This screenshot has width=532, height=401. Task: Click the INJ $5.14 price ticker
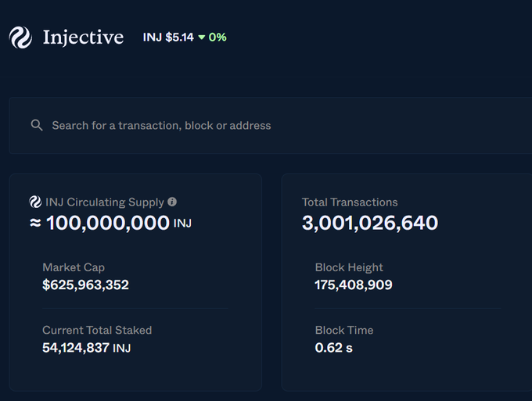coord(168,37)
